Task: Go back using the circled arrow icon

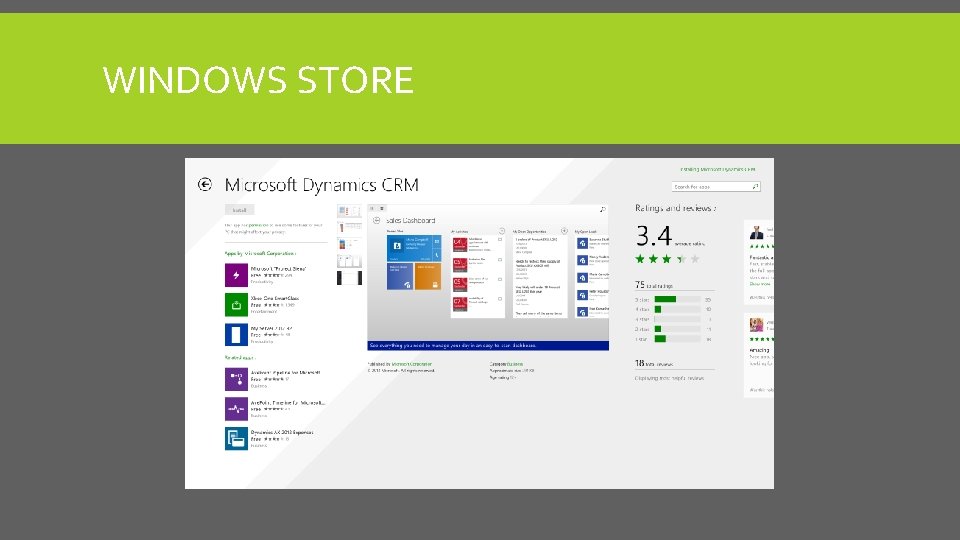Action: click(x=204, y=184)
